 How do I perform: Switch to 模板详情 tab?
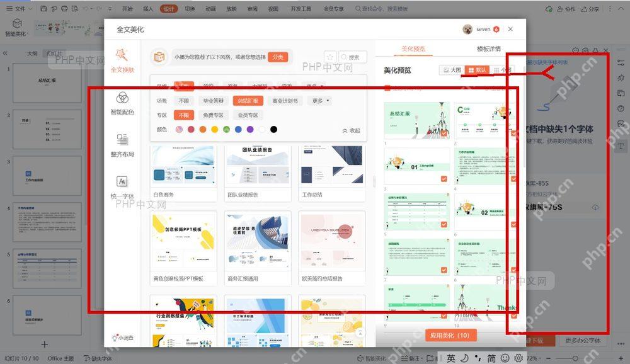(x=489, y=49)
